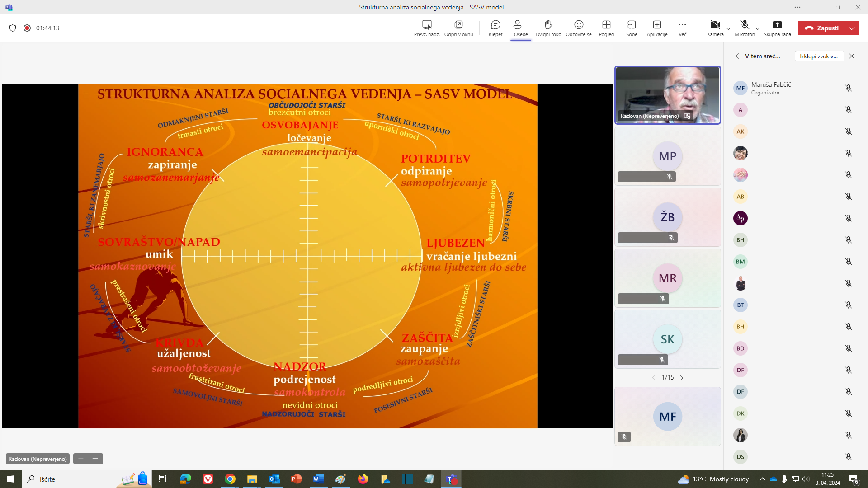Click the red recording indicator
Image resolution: width=868 pixels, height=488 pixels.
tap(27, 28)
